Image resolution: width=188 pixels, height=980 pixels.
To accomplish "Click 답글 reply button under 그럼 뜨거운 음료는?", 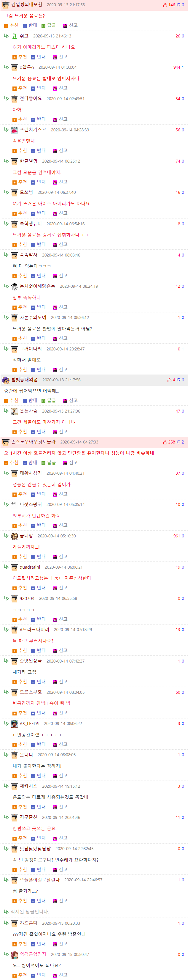I will 48,26.
